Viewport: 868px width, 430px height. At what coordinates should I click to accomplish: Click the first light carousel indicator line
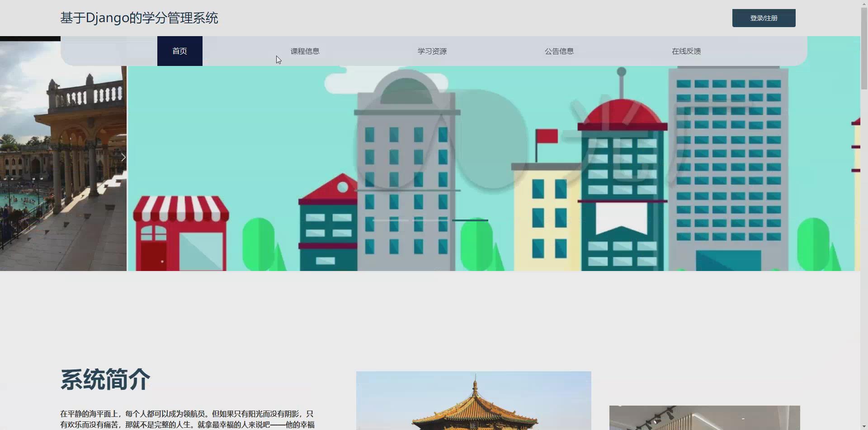tap(391, 220)
